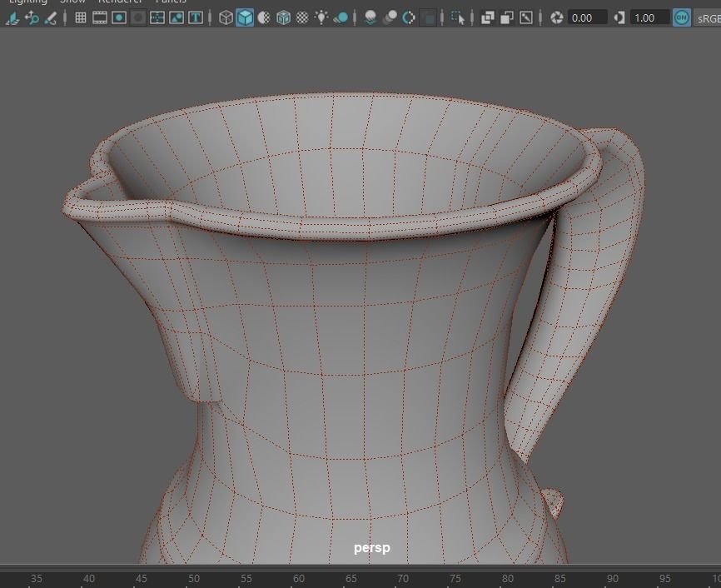Click the Exposure value field 0.00
Viewport: 721px width, 588px height.
[x=588, y=18]
